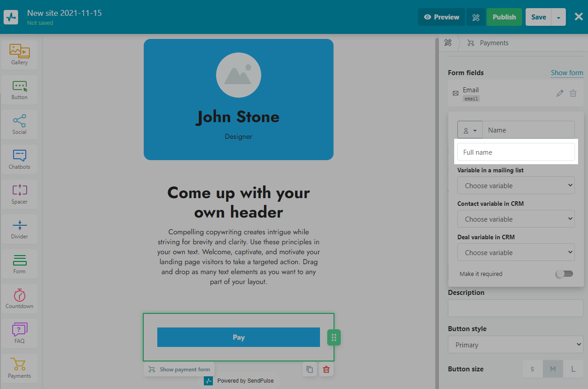Viewport: 588px width, 389px height.
Task: Select medium M button size
Action: tap(553, 369)
